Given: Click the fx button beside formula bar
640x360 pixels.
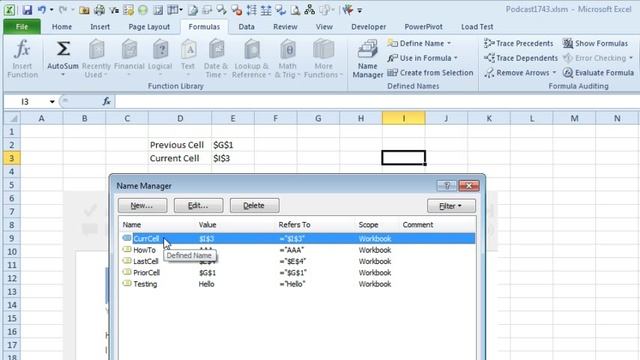Looking at the screenshot, I should 107,101.
